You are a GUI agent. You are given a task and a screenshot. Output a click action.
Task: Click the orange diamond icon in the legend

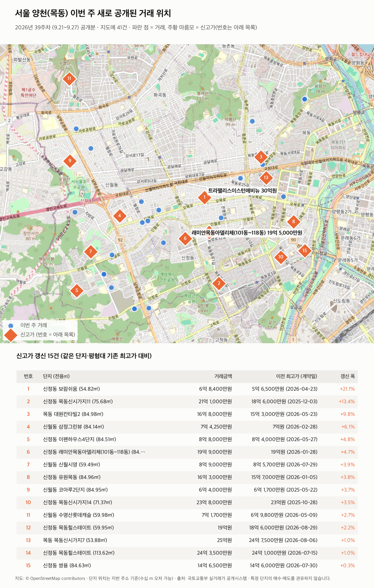11,335
